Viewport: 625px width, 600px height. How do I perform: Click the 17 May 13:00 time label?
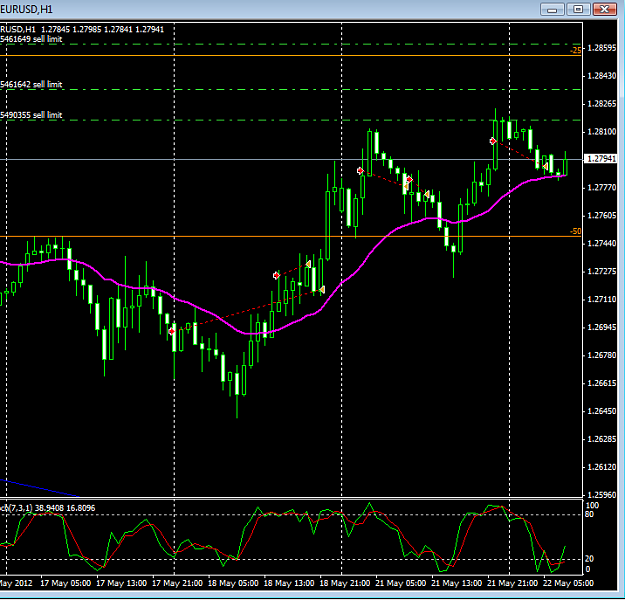click(122, 583)
